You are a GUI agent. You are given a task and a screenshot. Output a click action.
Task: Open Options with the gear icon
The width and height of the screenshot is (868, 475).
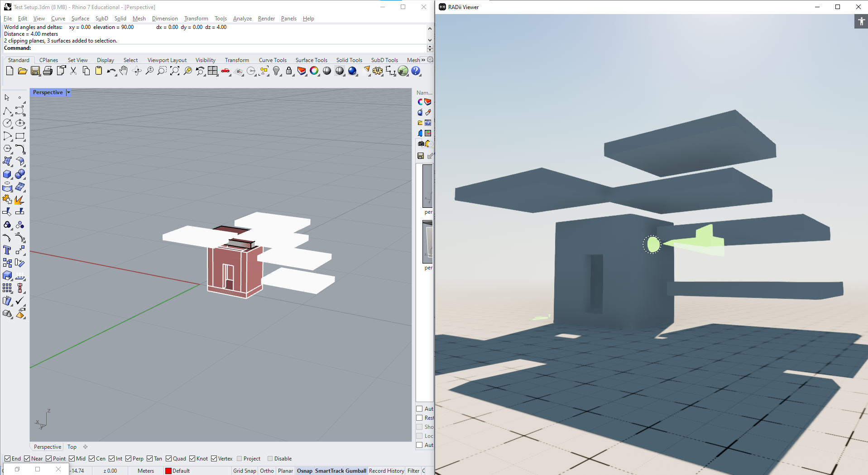[x=378, y=71]
